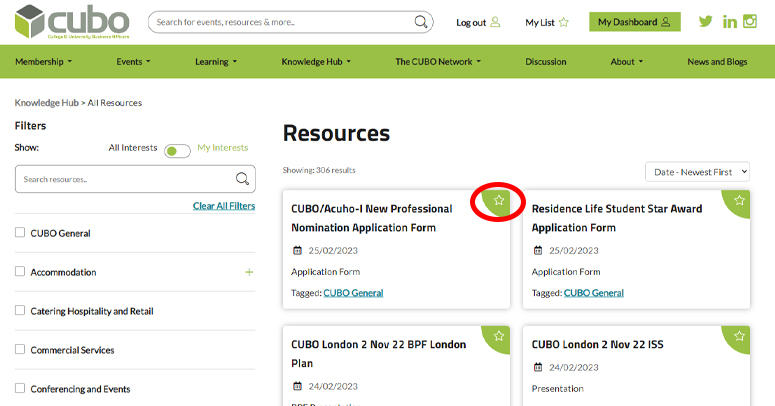Image resolution: width=775 pixels, height=406 pixels.
Task: Open CUBO's Instagram page icon
Action: pos(750,21)
